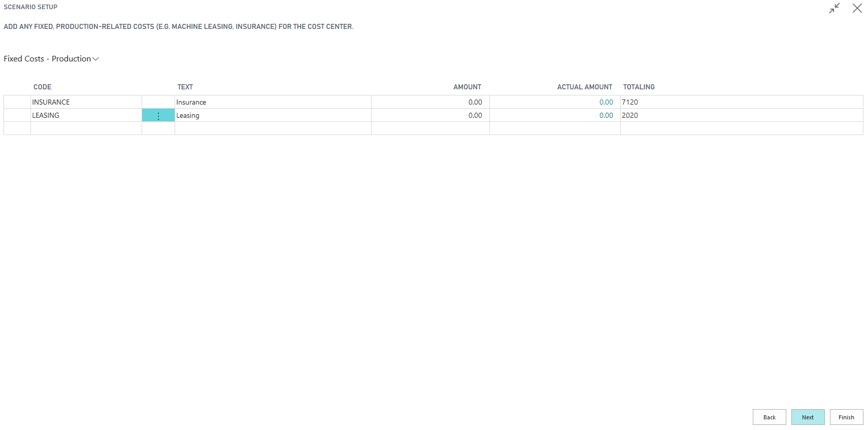Image resolution: width=868 pixels, height=430 pixels.
Task: Click the Insurance amount cell
Action: 430,102
